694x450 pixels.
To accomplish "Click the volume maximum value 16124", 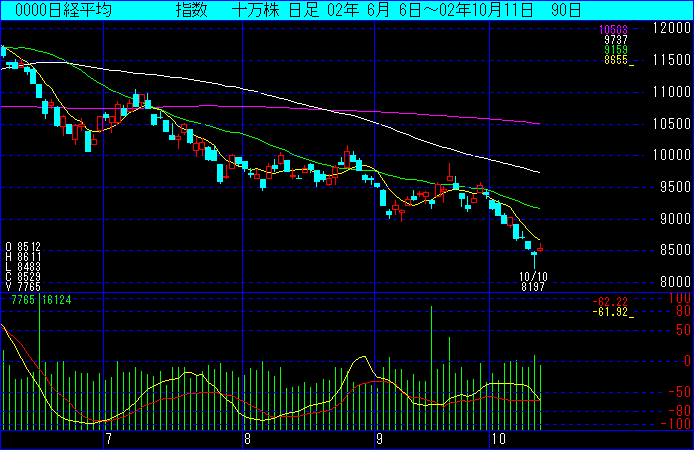I will point(57,300).
